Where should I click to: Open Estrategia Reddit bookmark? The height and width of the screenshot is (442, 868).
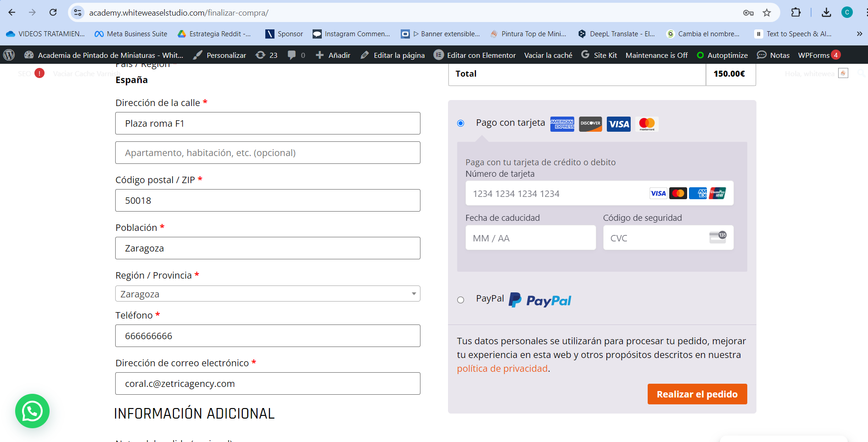pos(214,34)
